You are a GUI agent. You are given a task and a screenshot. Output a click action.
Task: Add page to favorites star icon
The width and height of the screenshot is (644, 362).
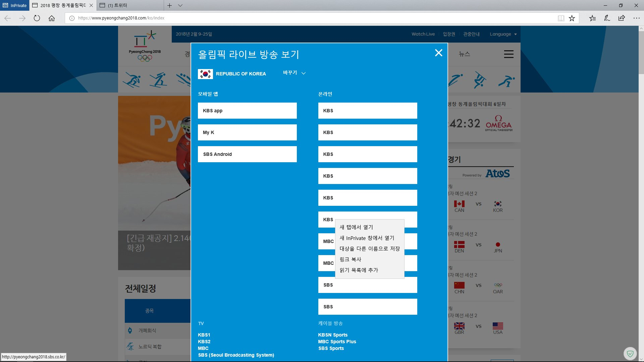pos(572,18)
